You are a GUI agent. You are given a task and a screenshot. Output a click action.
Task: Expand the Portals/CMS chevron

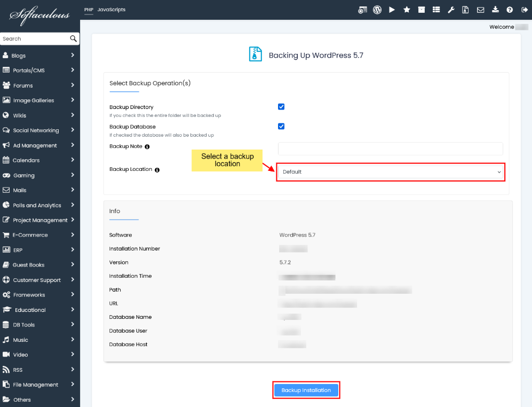73,70
